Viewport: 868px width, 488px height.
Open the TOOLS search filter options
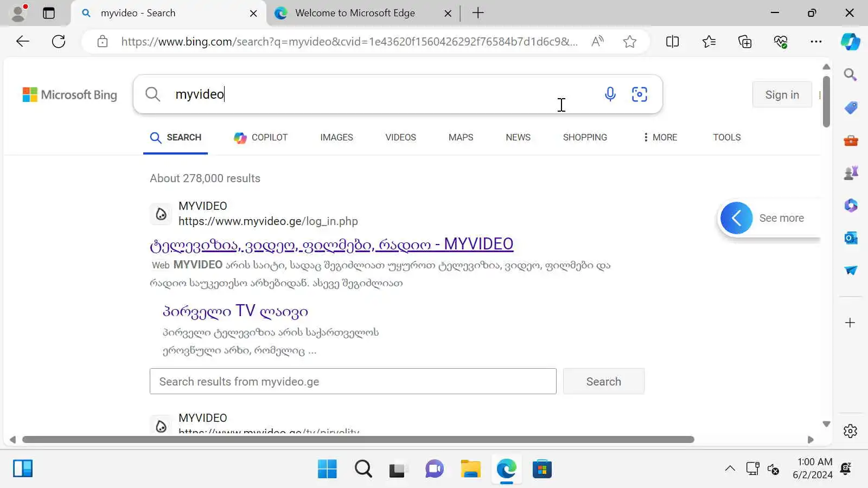726,138
